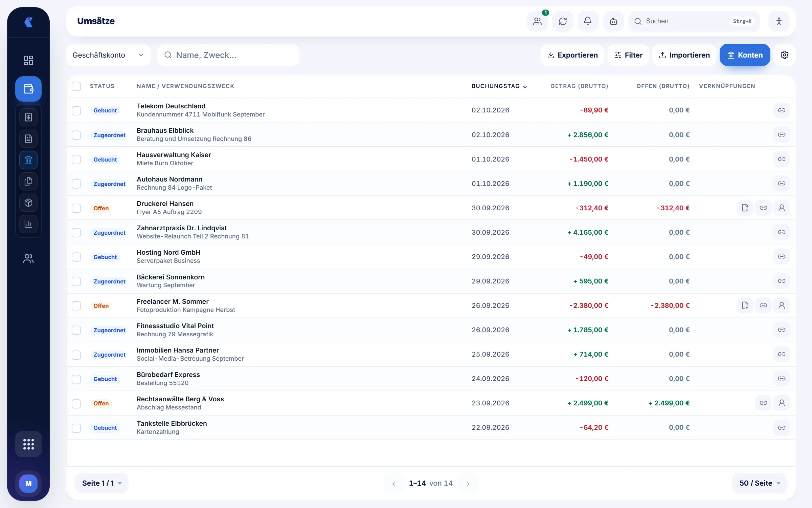Image resolution: width=812 pixels, height=508 pixels.
Task: Click the Exportieren button
Action: (x=572, y=55)
